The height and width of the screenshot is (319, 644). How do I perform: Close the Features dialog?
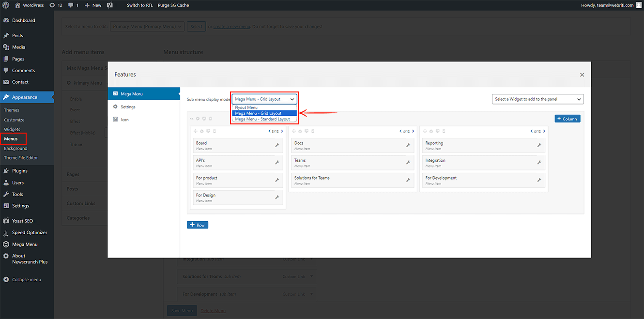[x=582, y=75]
